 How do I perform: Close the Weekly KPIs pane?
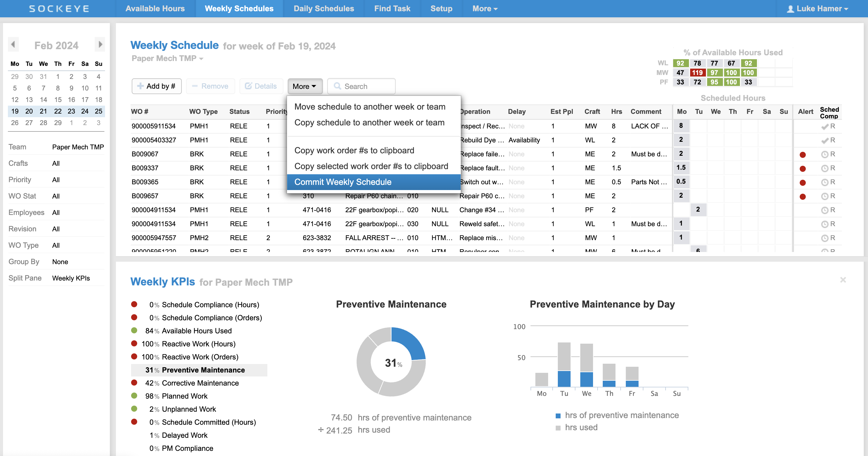coord(843,280)
